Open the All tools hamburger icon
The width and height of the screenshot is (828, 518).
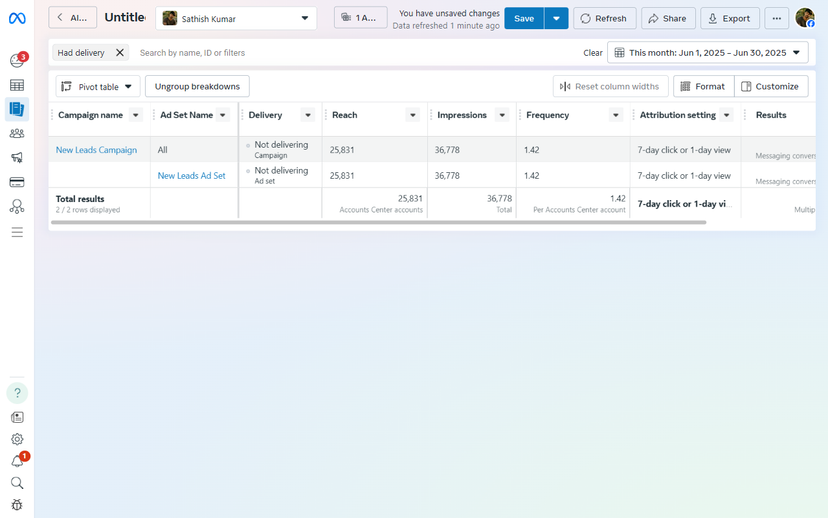(17, 232)
